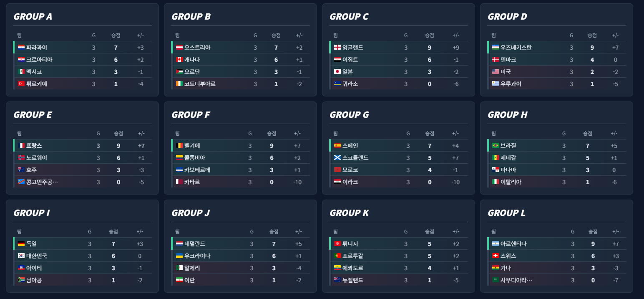Open team 스페인 in Group G
Viewport: 644px width, 299px height.
tap(350, 146)
